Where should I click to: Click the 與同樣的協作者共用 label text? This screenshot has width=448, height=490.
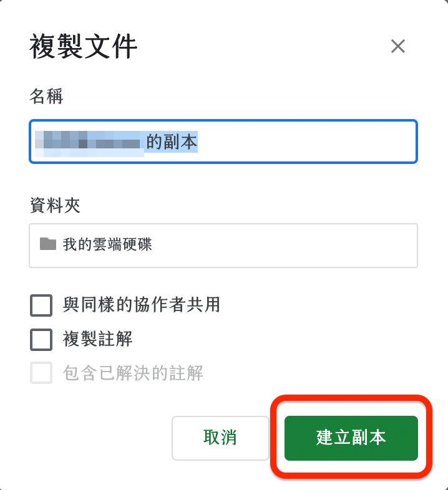click(141, 305)
